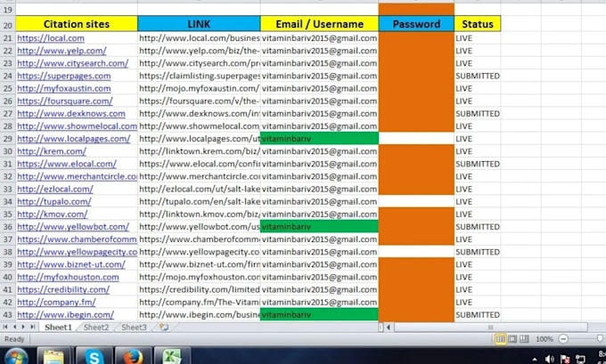Viewport: 606px width, 364px height.
Task: Click the 100% zoom level
Action: pyautogui.click(x=545, y=339)
